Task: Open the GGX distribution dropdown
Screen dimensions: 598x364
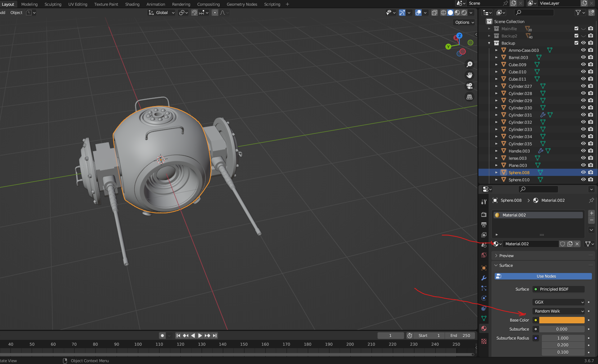Action: (x=559, y=302)
